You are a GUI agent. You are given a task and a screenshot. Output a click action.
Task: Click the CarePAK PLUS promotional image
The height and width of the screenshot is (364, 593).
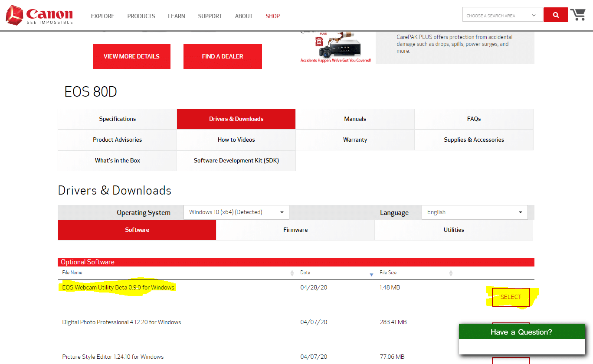coord(336,47)
